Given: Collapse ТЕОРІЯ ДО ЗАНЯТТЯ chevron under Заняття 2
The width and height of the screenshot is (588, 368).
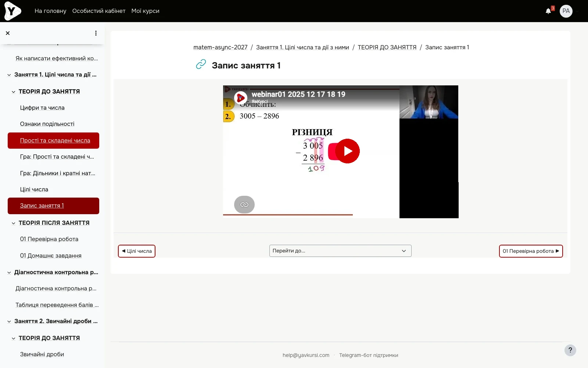Looking at the screenshot, I should tap(14, 338).
